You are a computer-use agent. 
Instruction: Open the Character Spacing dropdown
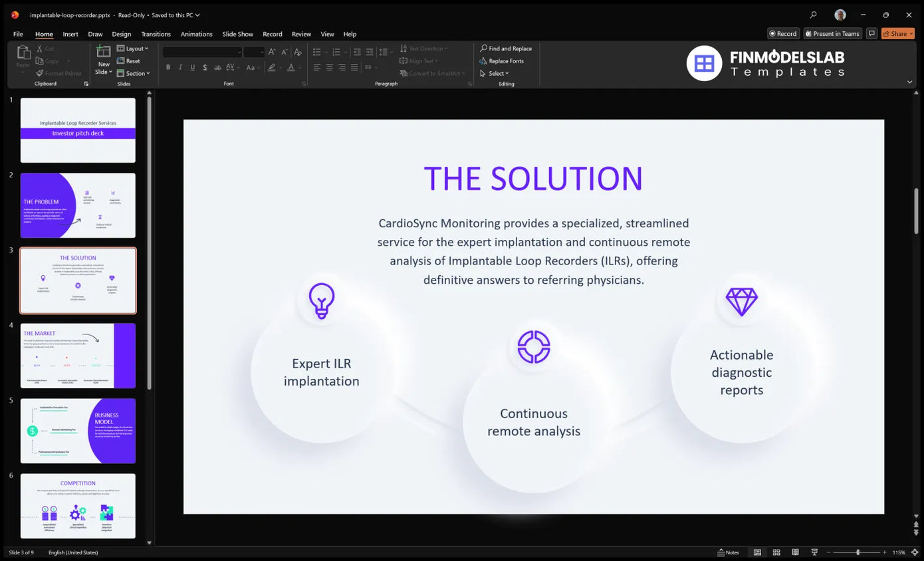point(233,67)
